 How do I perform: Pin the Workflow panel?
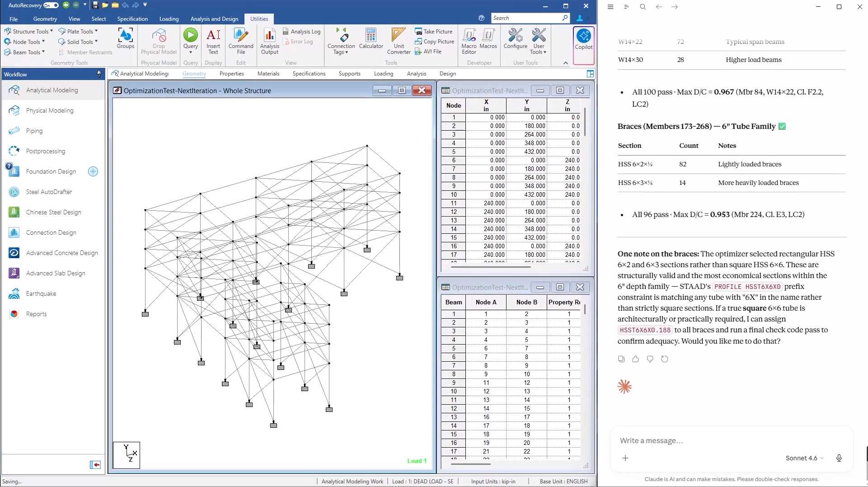(x=99, y=74)
